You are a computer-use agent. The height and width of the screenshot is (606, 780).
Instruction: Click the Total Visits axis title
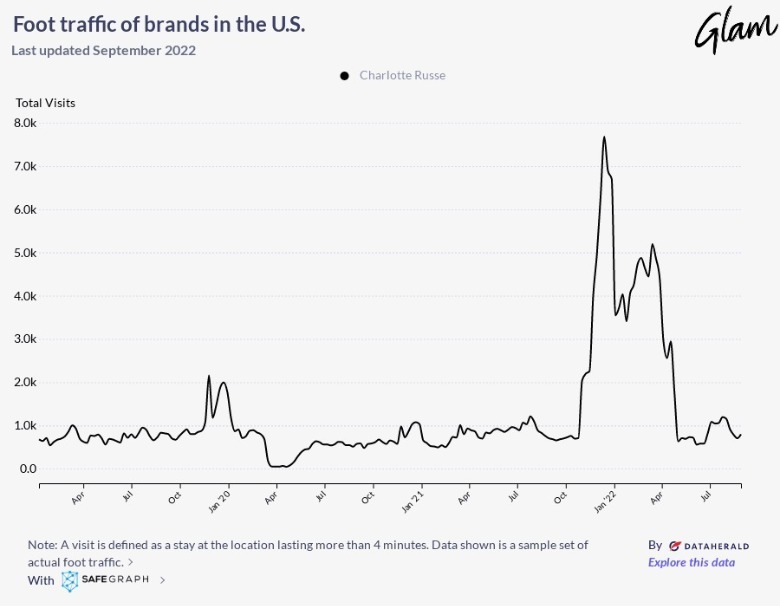coord(45,103)
